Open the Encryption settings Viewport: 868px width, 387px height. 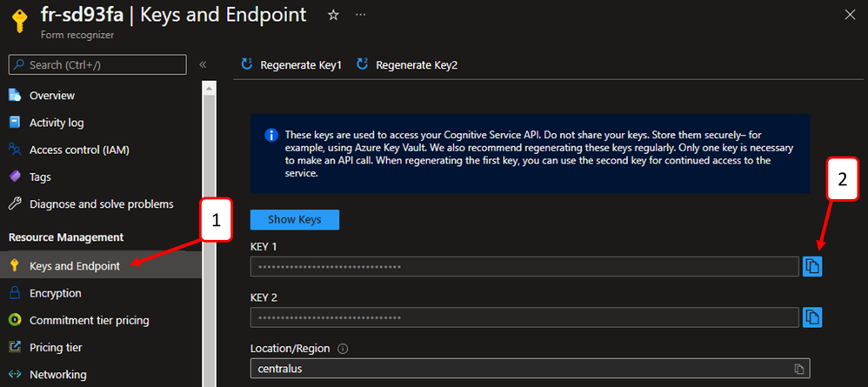56,293
